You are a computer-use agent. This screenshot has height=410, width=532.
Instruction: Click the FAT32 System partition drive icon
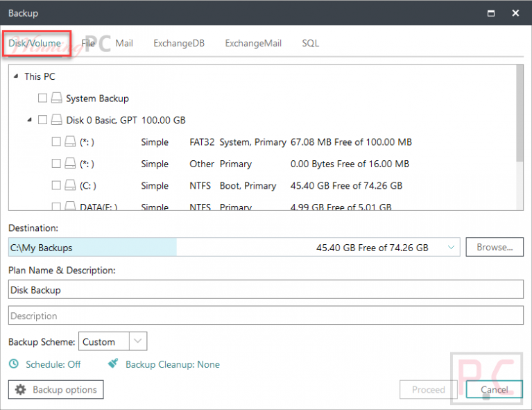[x=70, y=142]
